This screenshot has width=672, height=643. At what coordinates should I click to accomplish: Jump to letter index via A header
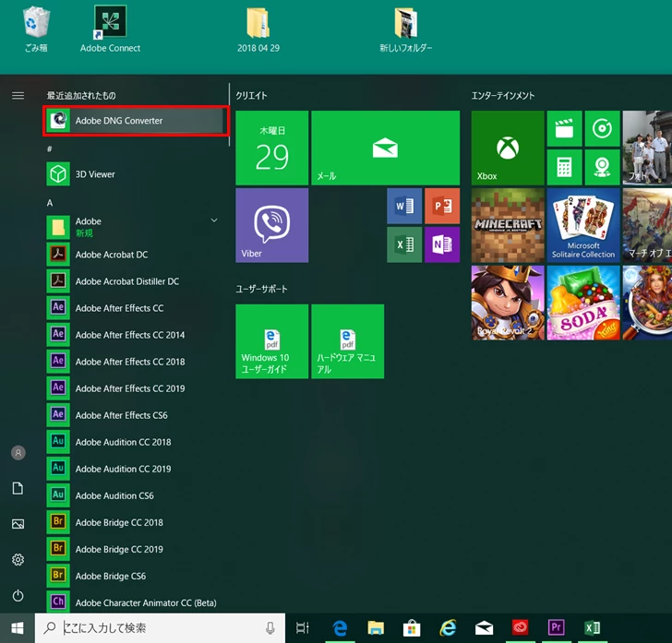tap(50, 203)
